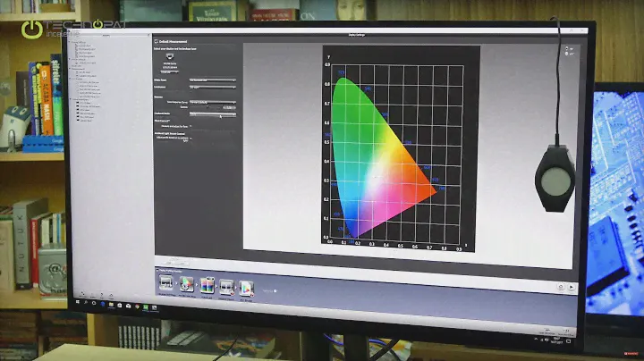The image size is (644, 361).
Task: Click the Display Settings workflow step icon
Action: pos(166,285)
